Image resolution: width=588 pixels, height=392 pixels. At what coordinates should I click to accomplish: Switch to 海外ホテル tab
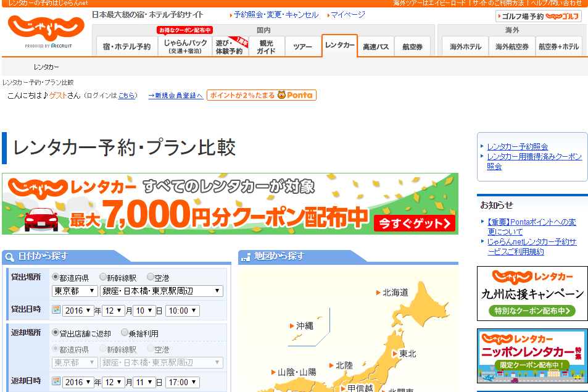tap(465, 46)
